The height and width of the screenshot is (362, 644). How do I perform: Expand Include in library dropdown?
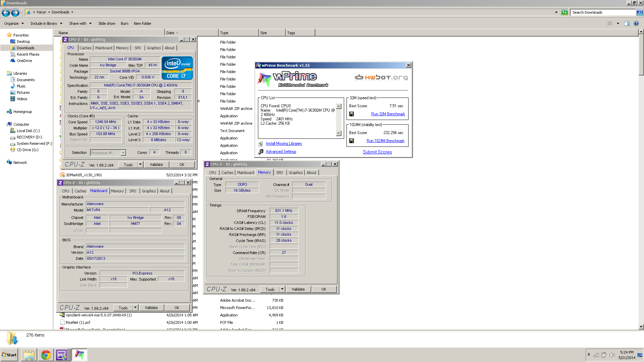(46, 23)
